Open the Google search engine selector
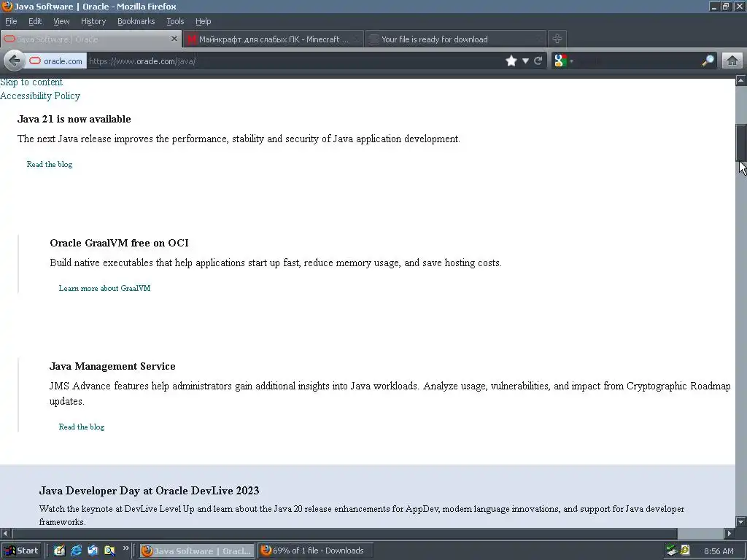 [x=563, y=61]
